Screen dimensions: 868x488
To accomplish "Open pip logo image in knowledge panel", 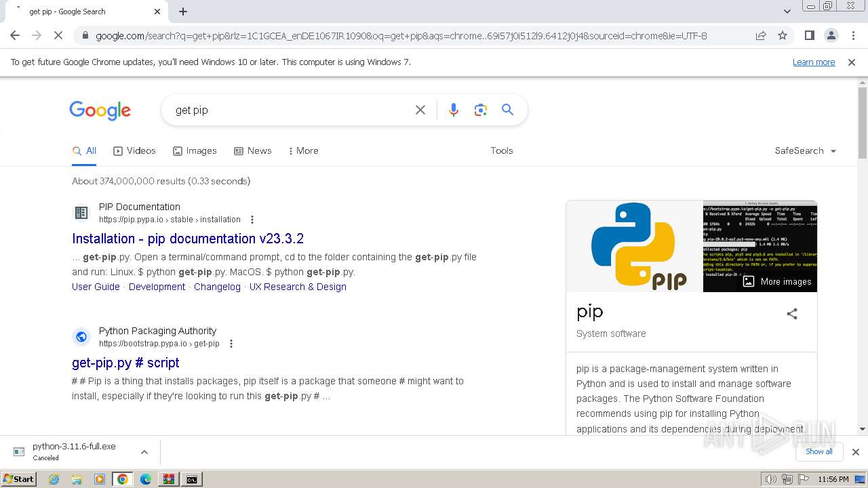I will pyautogui.click(x=634, y=246).
